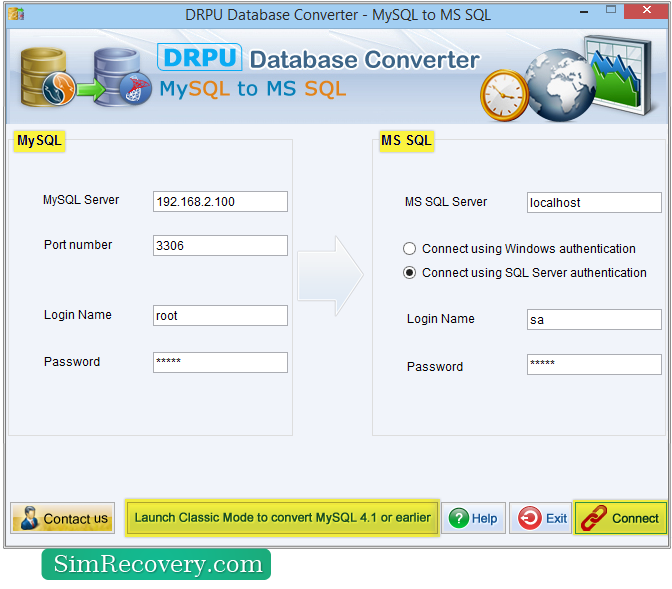Image resolution: width=672 pixels, height=589 pixels.
Task: Click the MS SQL Login Name field
Action: coord(594,320)
